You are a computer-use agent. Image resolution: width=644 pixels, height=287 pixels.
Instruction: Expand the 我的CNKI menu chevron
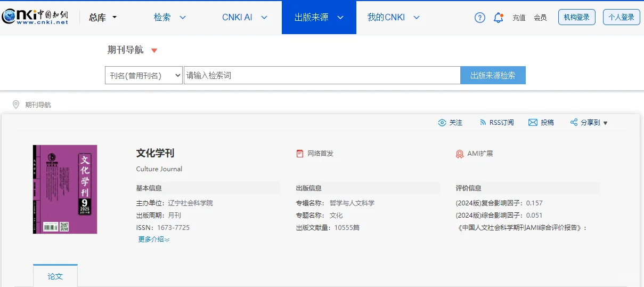coord(417,18)
